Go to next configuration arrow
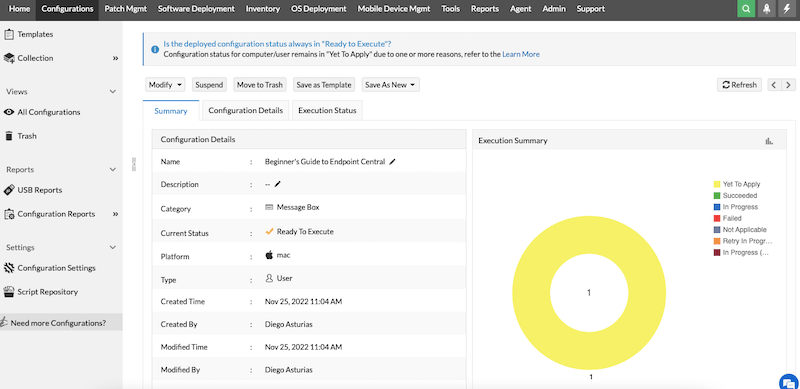Viewport: 800px width, 389px height. 788,85
